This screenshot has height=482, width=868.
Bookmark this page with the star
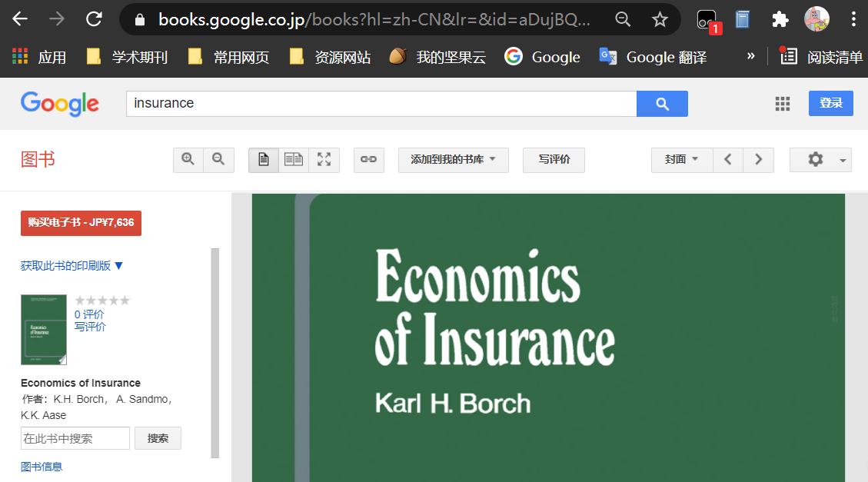(660, 20)
